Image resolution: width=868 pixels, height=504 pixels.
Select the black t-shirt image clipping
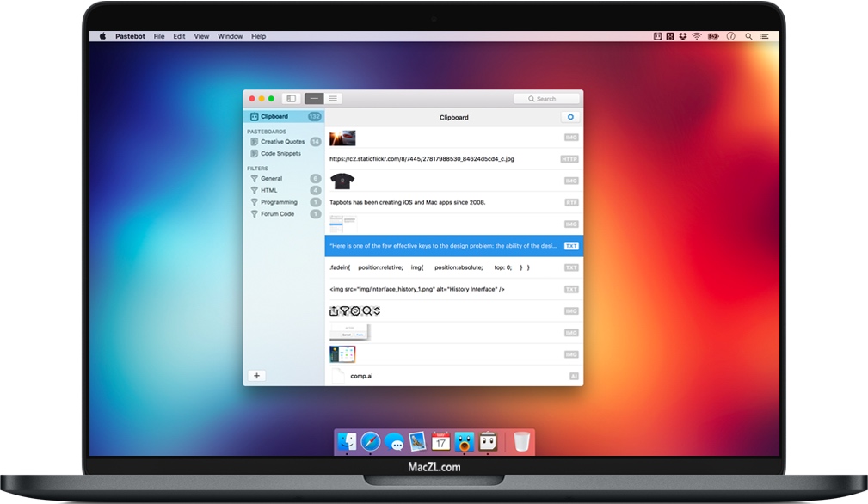click(x=454, y=181)
